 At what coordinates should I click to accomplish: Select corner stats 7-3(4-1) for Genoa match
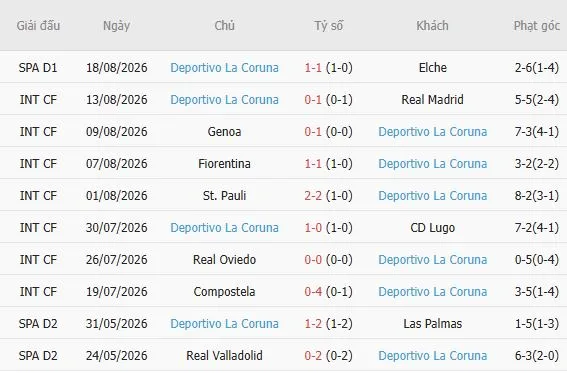coord(537,132)
